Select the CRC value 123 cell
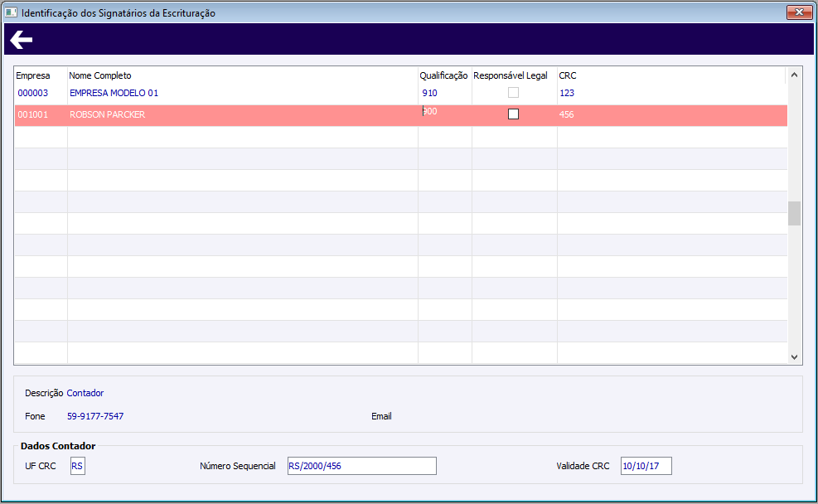The height and width of the screenshot is (504, 818). point(672,93)
